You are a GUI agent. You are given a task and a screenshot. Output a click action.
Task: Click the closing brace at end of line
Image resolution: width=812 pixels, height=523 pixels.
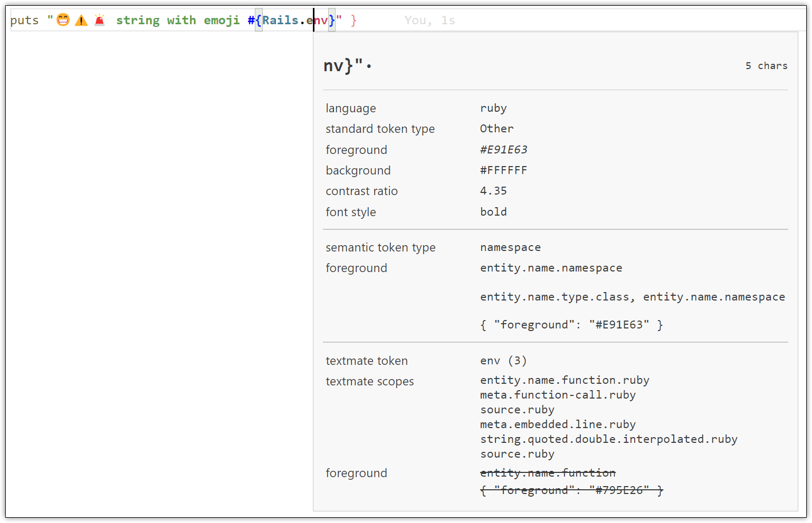point(354,20)
